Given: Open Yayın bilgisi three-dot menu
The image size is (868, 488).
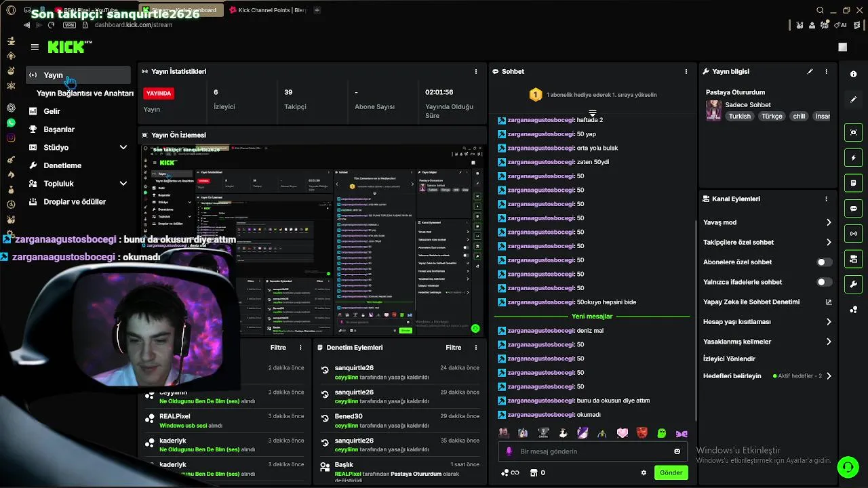Looking at the screenshot, I should [x=826, y=71].
